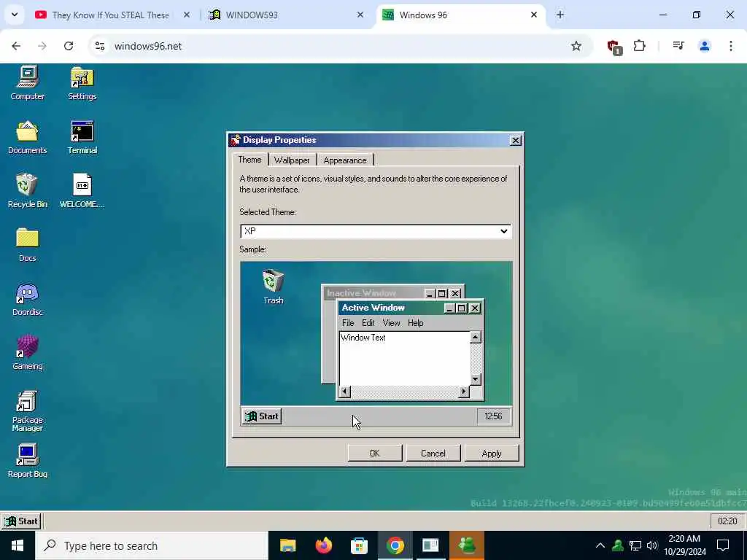The height and width of the screenshot is (560, 747).
Task: Open the red shield extension icon
Action: pyautogui.click(x=614, y=46)
